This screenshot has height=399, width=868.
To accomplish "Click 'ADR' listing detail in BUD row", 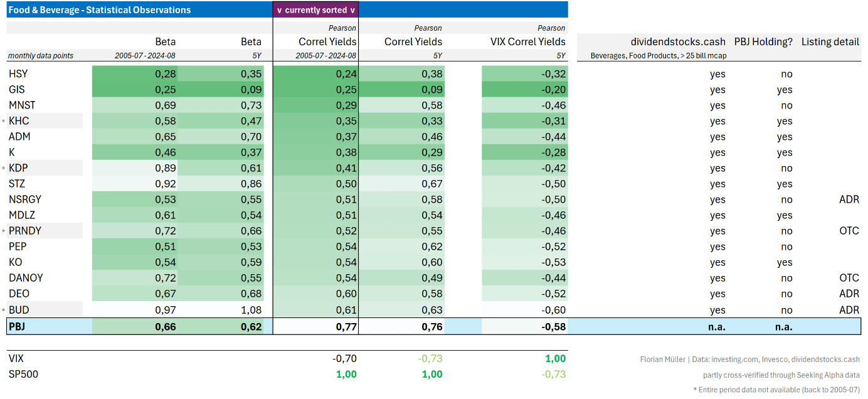I will [x=849, y=310].
